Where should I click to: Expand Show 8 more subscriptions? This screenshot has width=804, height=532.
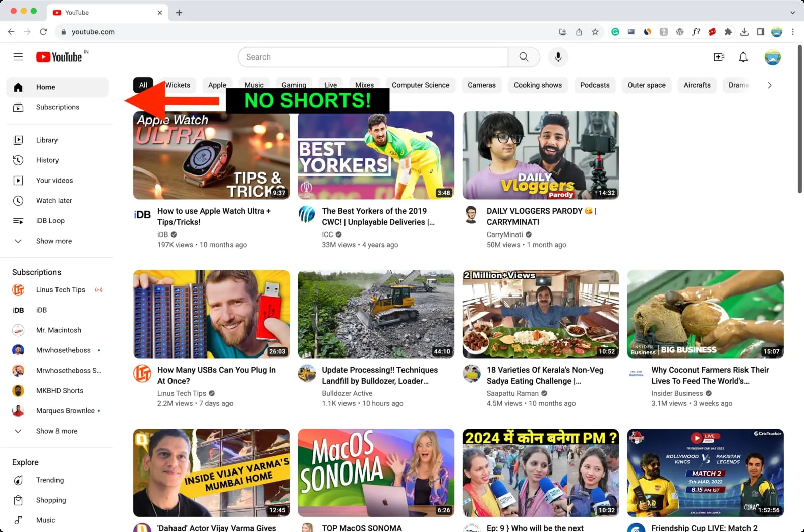(x=58, y=431)
